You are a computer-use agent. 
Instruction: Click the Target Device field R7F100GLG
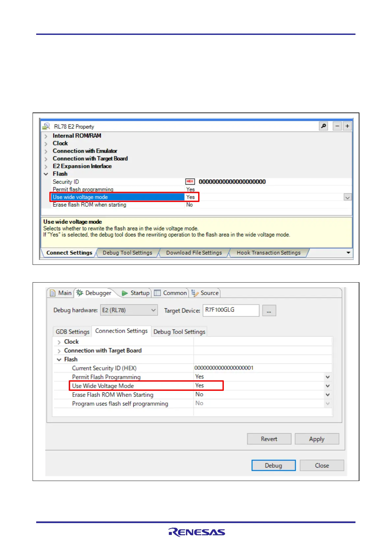coord(231,310)
